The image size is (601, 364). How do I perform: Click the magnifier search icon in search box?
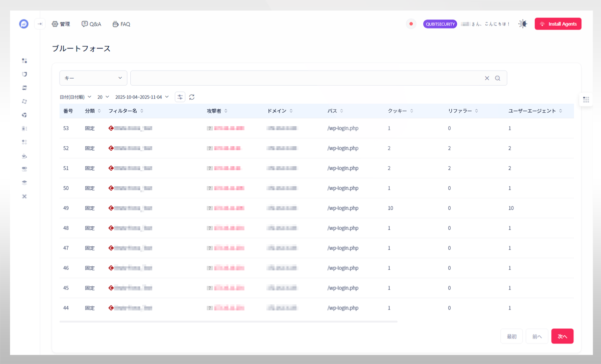tap(497, 78)
